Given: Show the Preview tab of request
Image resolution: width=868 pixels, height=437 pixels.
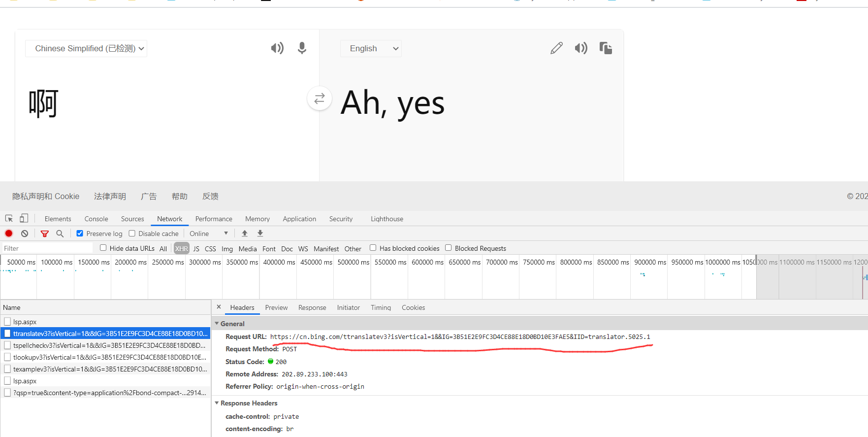Looking at the screenshot, I should [276, 307].
